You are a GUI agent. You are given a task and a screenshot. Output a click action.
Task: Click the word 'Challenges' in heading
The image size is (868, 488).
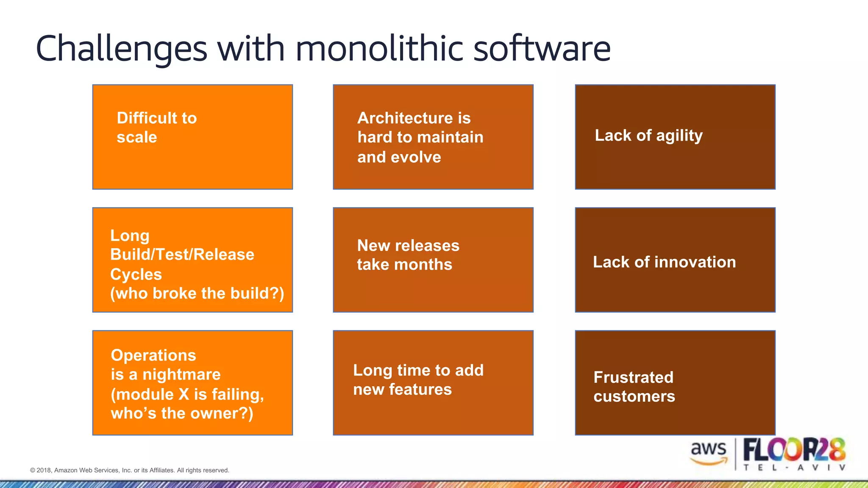(x=122, y=49)
